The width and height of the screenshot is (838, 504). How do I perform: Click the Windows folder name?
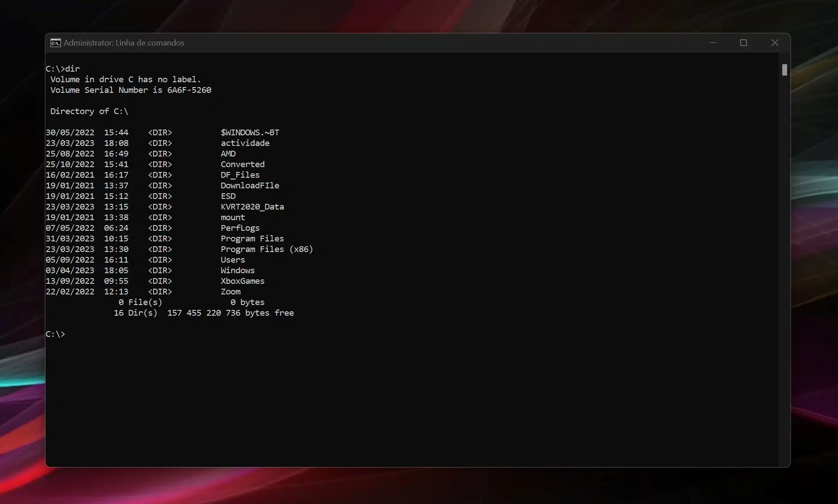(x=238, y=270)
